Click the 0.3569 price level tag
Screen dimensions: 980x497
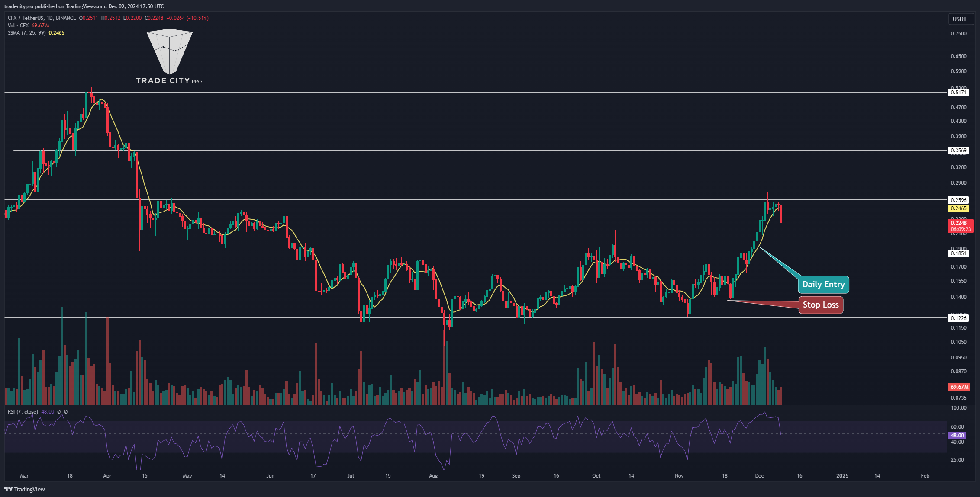[958, 151]
